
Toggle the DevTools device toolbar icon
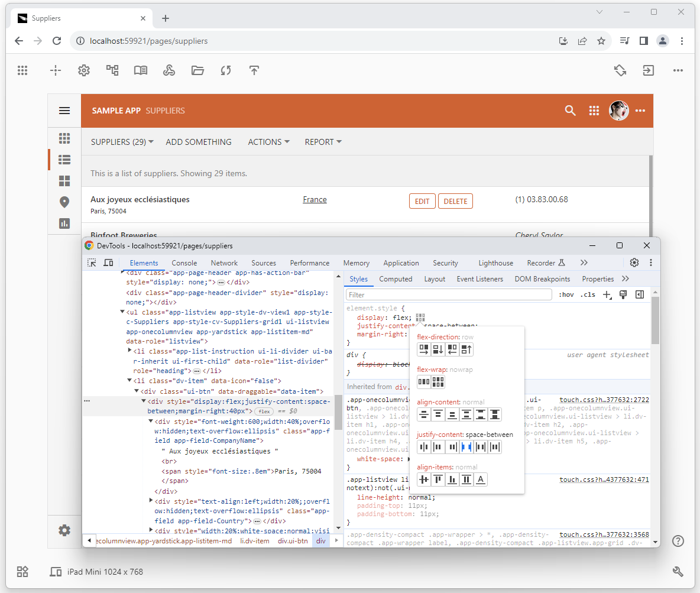pos(108,263)
